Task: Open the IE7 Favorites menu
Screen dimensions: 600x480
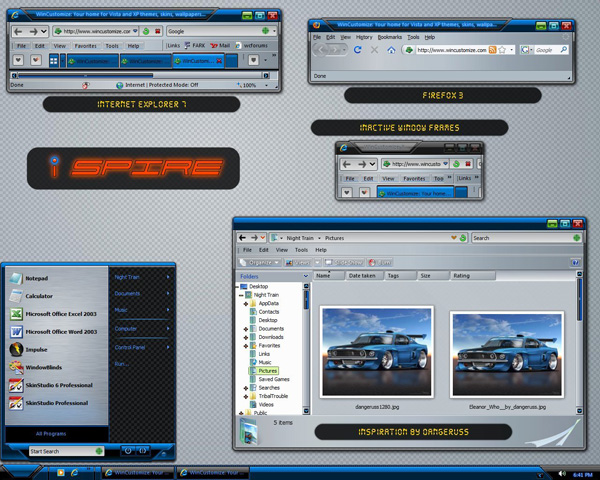Action: click(x=85, y=46)
